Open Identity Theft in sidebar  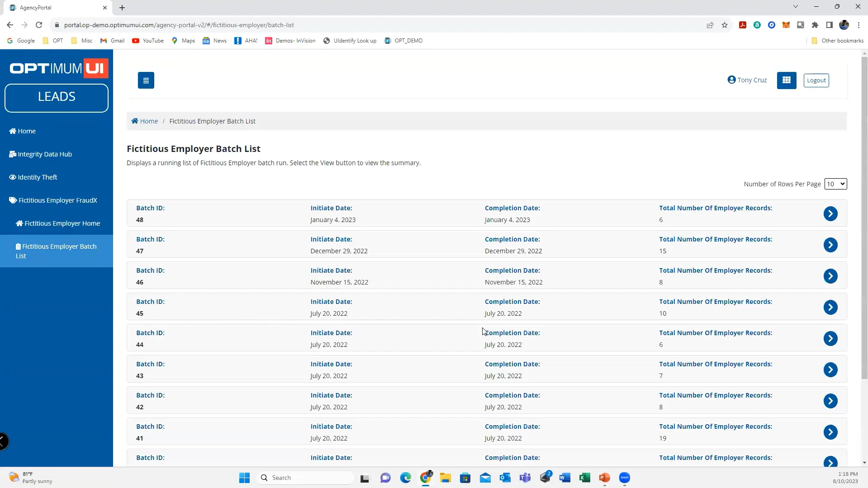click(x=57, y=177)
